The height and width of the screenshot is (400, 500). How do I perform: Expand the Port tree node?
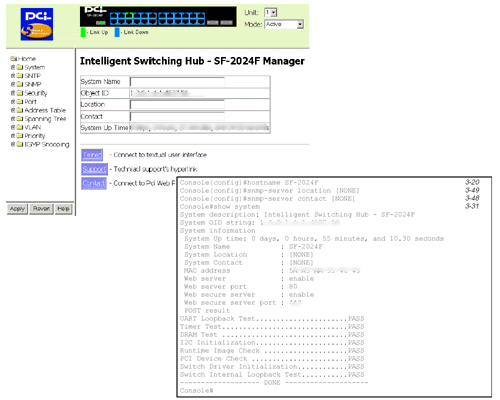[13, 102]
